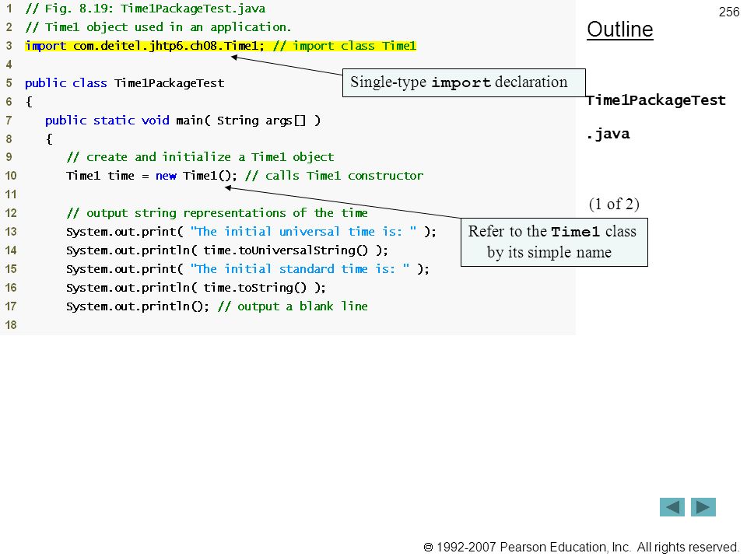
Task: Click the Fig. 8.19 comment line
Action: coord(146,9)
